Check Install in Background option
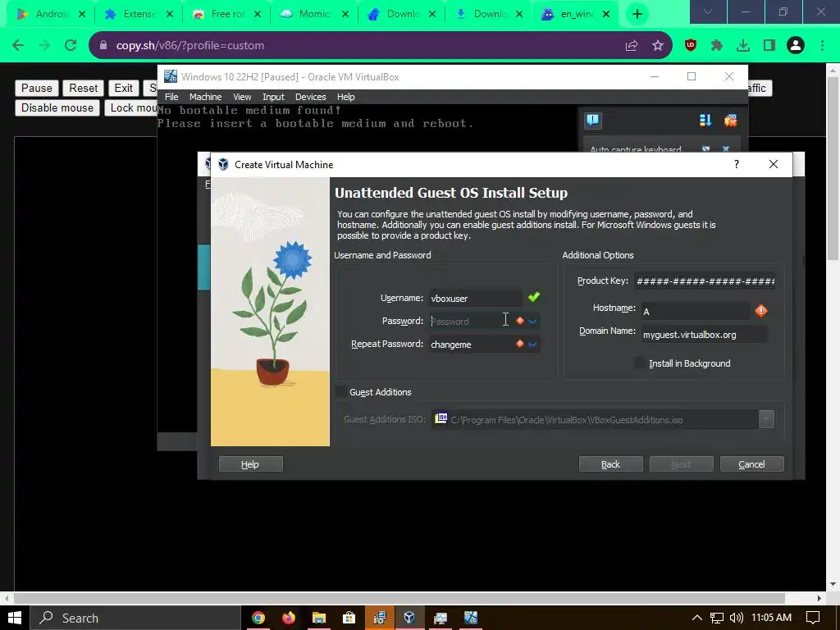 [x=640, y=363]
